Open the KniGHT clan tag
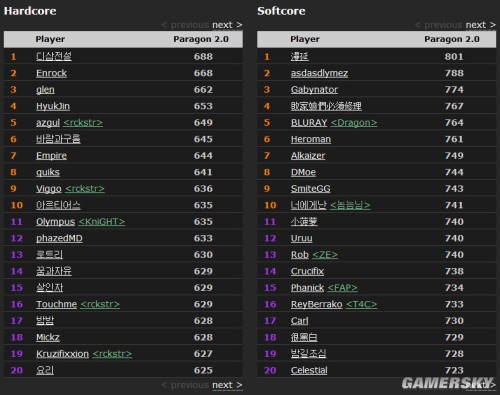Viewport: 500px width, 395px height. (102, 222)
